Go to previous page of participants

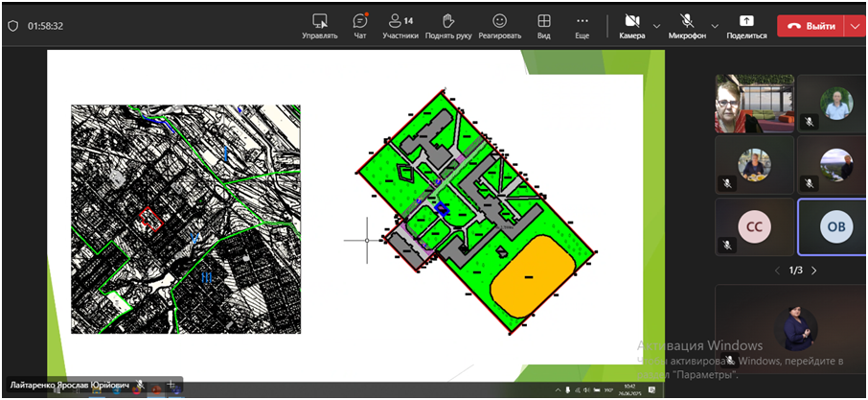tap(777, 271)
